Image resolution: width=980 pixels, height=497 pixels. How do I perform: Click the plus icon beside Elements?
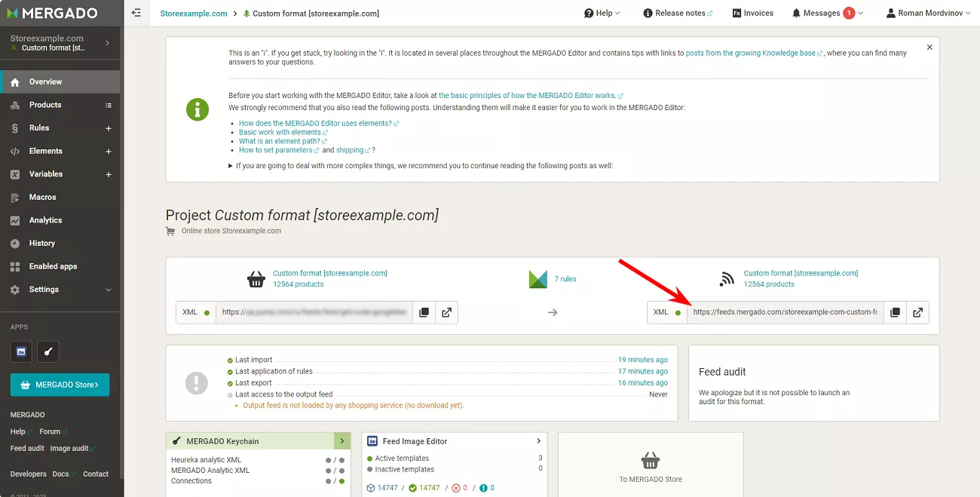(x=109, y=152)
